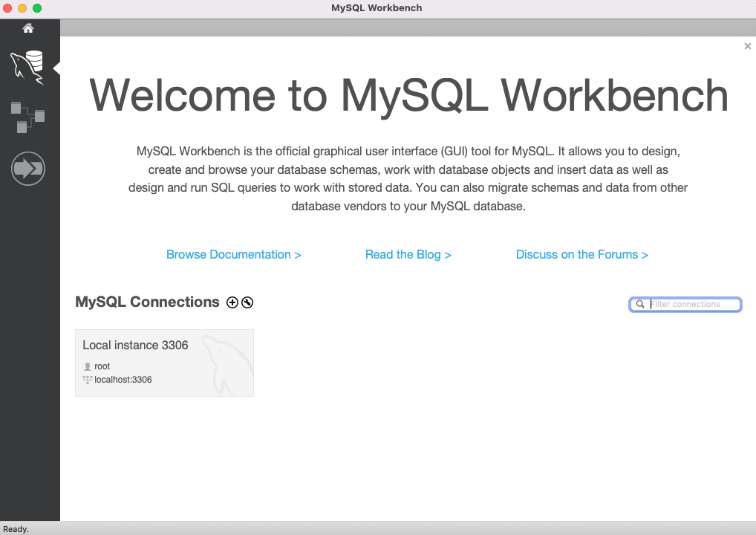The height and width of the screenshot is (535, 756).
Task: Click the red close window button
Action: (x=7, y=8)
